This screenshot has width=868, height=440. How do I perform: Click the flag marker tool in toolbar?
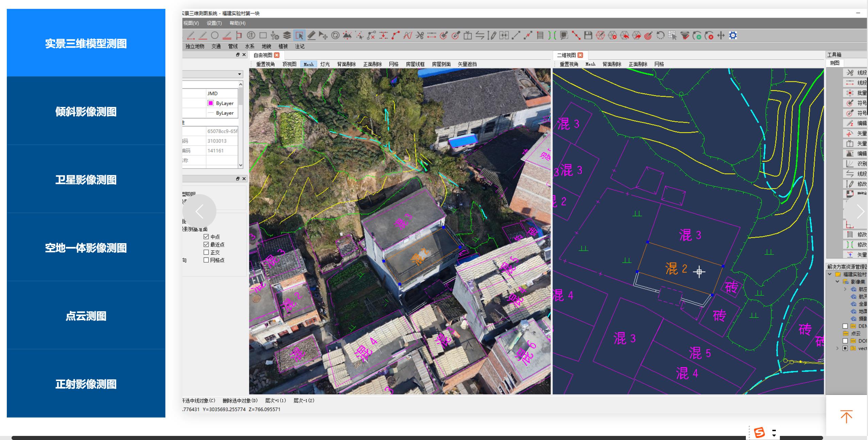click(239, 35)
